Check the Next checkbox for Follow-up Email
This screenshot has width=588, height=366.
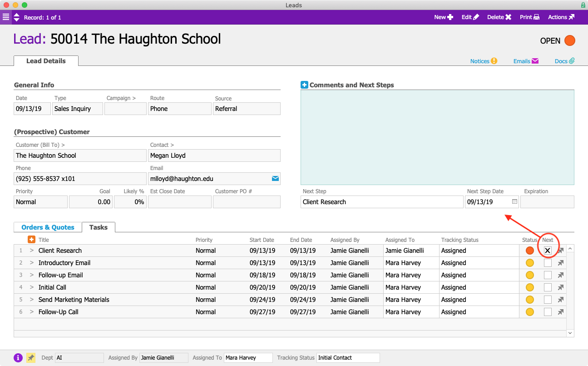548,275
